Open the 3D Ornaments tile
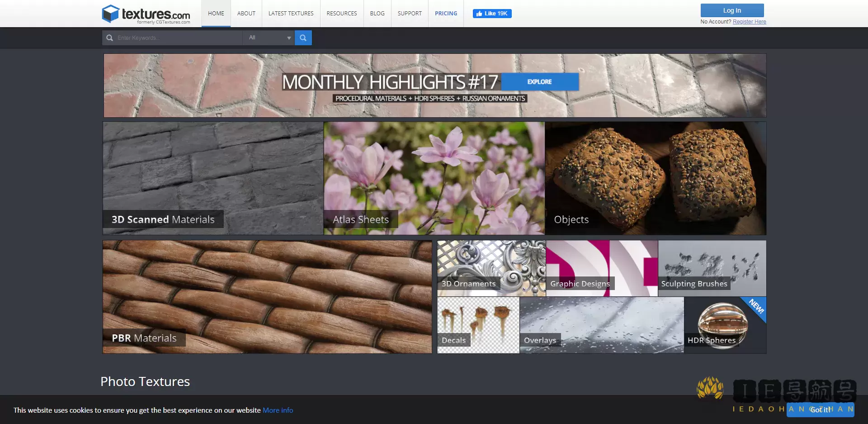868x424 pixels. (491, 268)
